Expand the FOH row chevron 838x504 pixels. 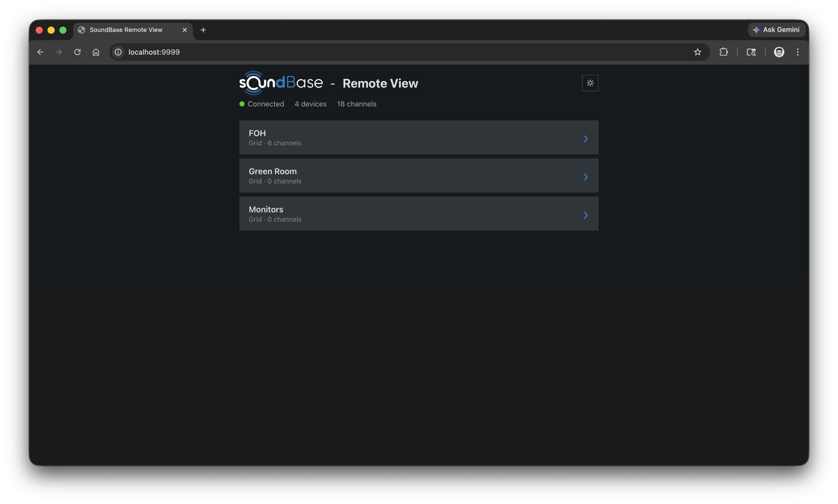point(585,138)
